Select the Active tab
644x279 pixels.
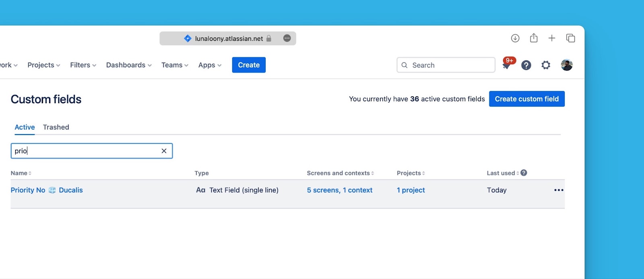(x=25, y=127)
